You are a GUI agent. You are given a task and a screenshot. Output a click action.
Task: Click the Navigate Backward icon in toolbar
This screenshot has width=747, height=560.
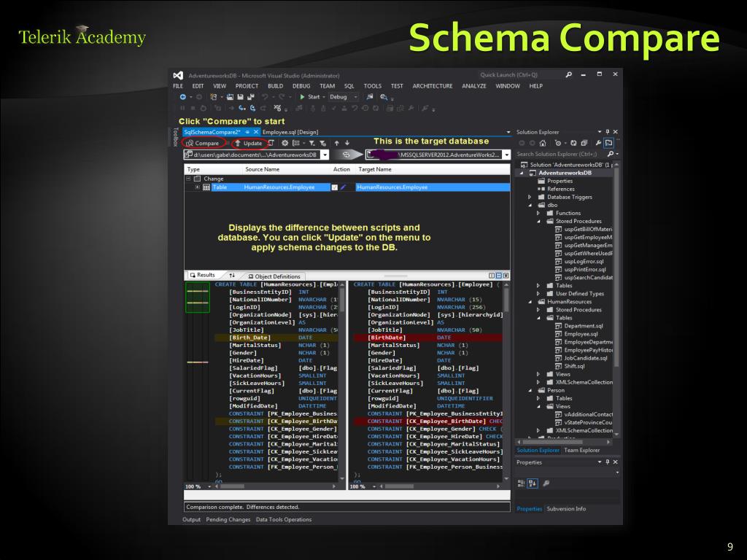182,97
